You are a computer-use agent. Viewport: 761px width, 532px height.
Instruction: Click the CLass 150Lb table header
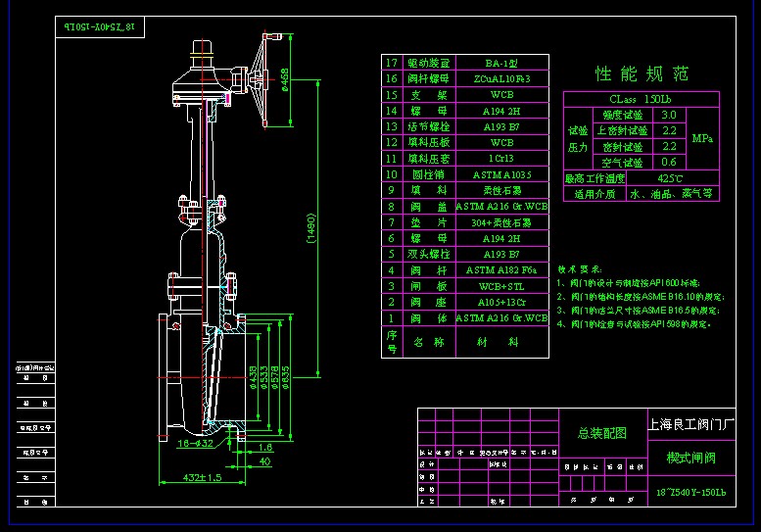[x=642, y=99]
